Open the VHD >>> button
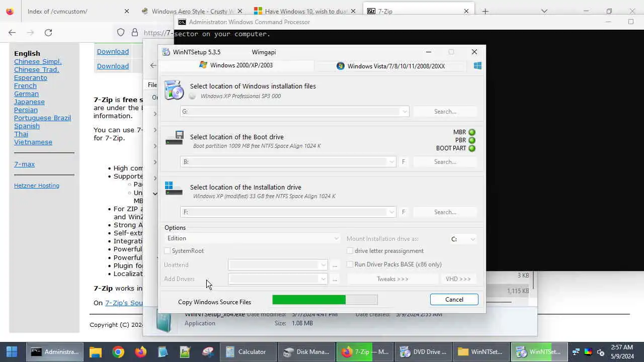Image resolution: width=644 pixels, height=362 pixels. click(x=458, y=279)
